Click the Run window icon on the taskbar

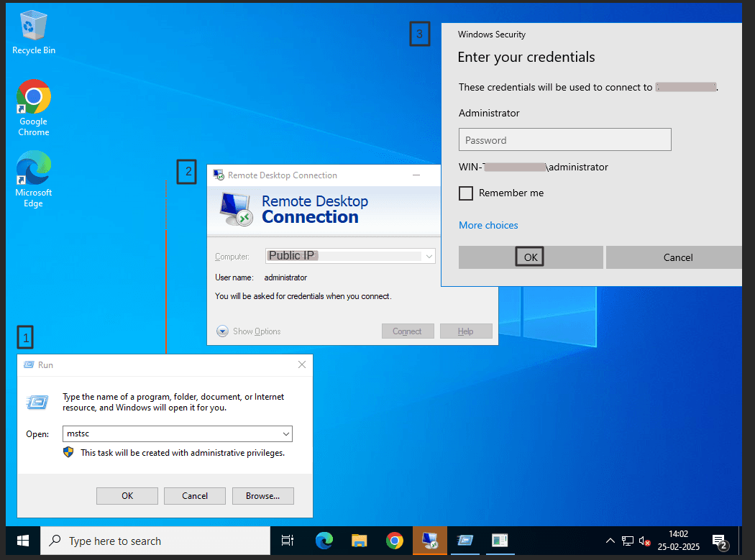465,540
